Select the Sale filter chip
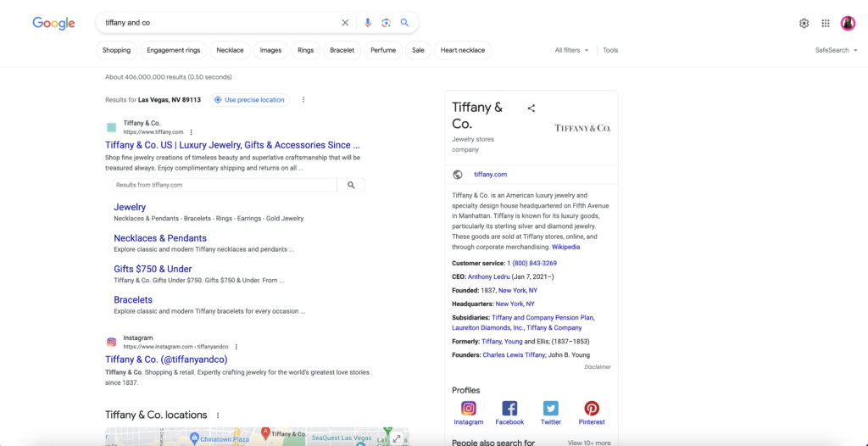 (x=418, y=50)
